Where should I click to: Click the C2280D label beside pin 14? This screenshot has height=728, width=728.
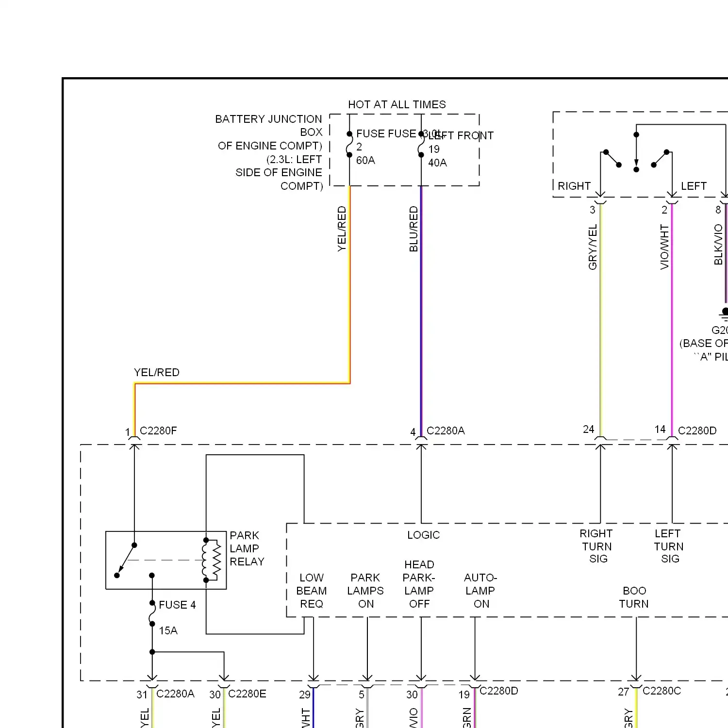(697, 430)
